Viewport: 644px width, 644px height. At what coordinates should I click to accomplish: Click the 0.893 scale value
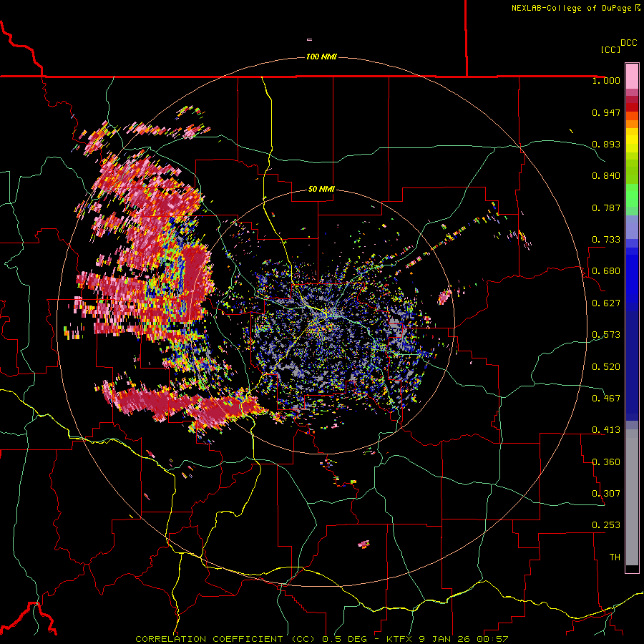pos(606,144)
